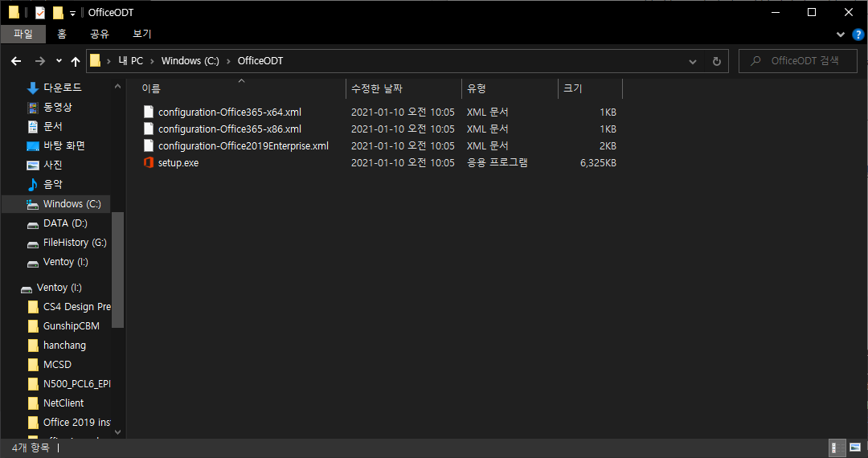Click OfficeODT in the address path
The image size is (868, 458).
[x=260, y=61]
